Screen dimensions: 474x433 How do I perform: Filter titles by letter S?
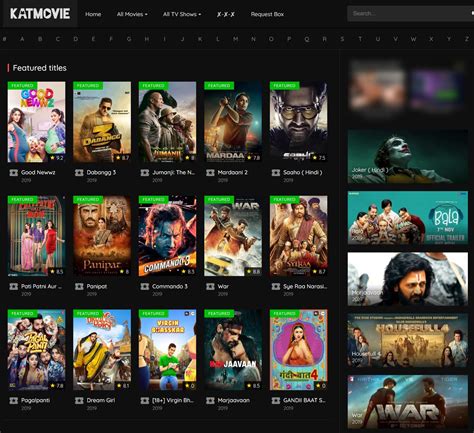point(342,39)
